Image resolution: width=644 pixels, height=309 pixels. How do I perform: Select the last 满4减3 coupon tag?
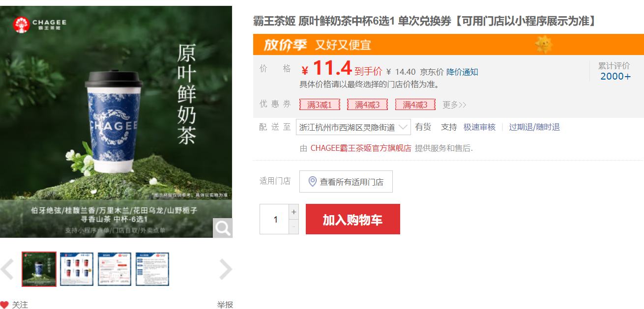point(415,105)
